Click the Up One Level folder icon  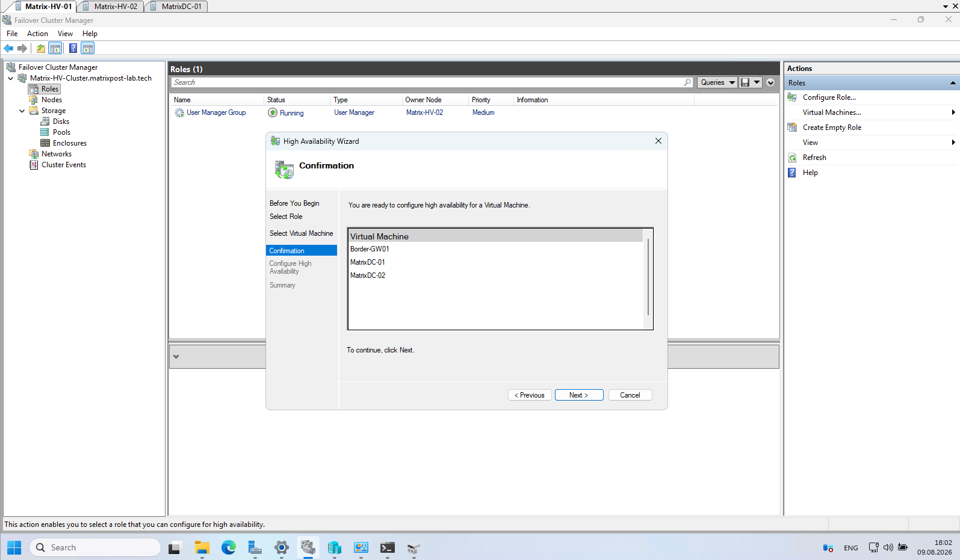[41, 48]
